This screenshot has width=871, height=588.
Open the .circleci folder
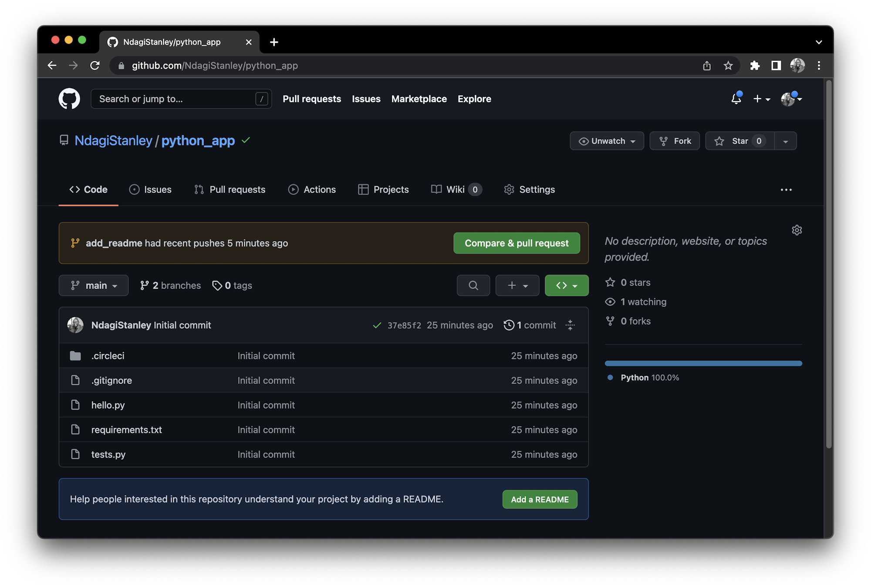click(x=108, y=356)
